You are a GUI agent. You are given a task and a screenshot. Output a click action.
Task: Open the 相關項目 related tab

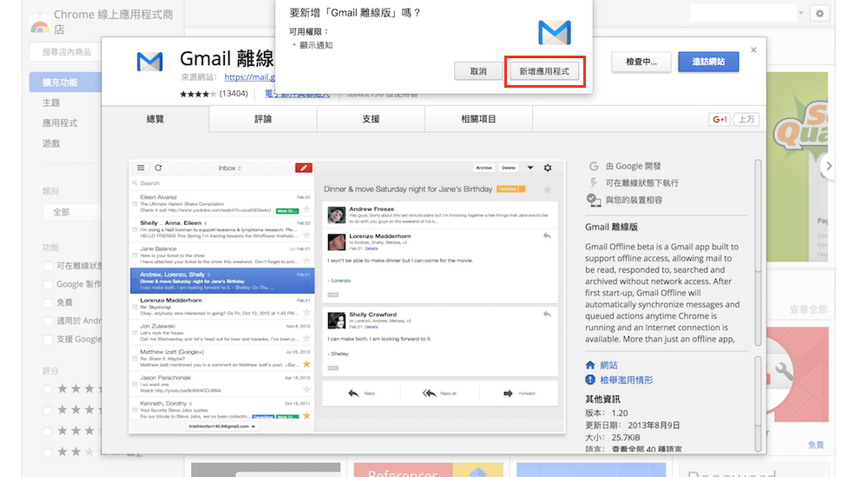pos(478,119)
